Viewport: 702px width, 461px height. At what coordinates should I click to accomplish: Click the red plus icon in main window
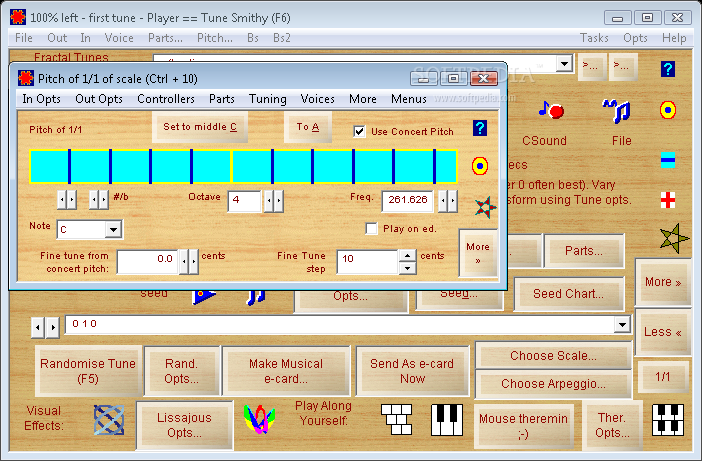pyautogui.click(x=668, y=200)
